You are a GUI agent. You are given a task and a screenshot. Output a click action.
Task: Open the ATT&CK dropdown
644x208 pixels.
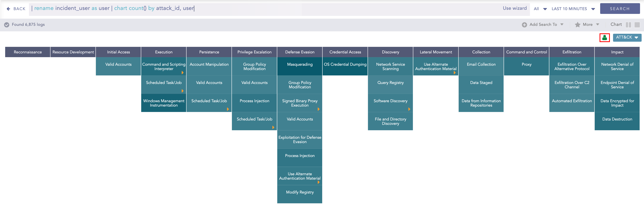(627, 38)
